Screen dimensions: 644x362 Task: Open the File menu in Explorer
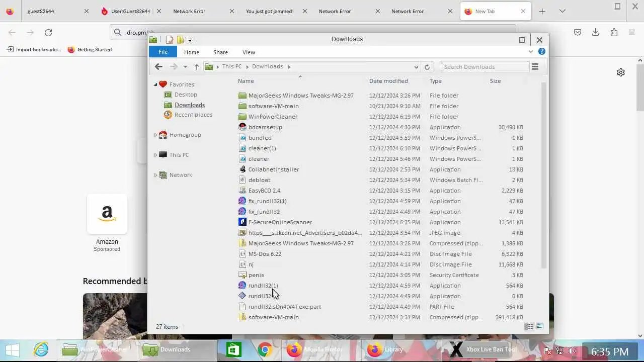(163, 52)
